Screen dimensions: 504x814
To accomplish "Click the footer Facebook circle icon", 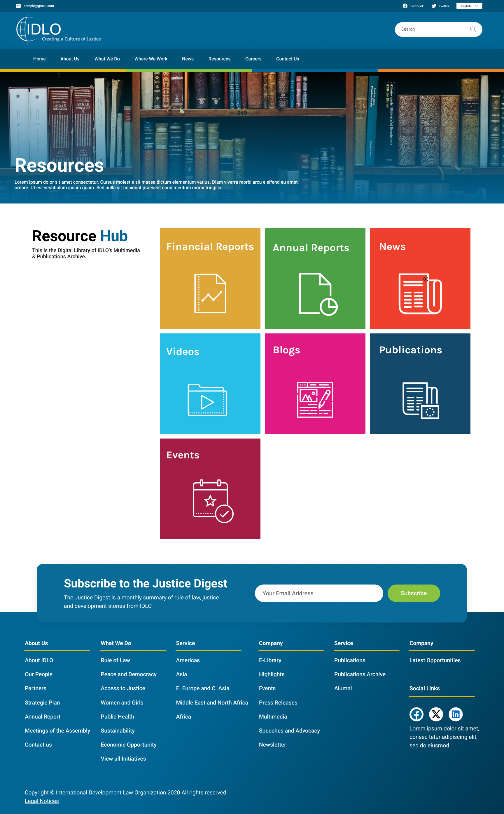I will click(x=416, y=714).
